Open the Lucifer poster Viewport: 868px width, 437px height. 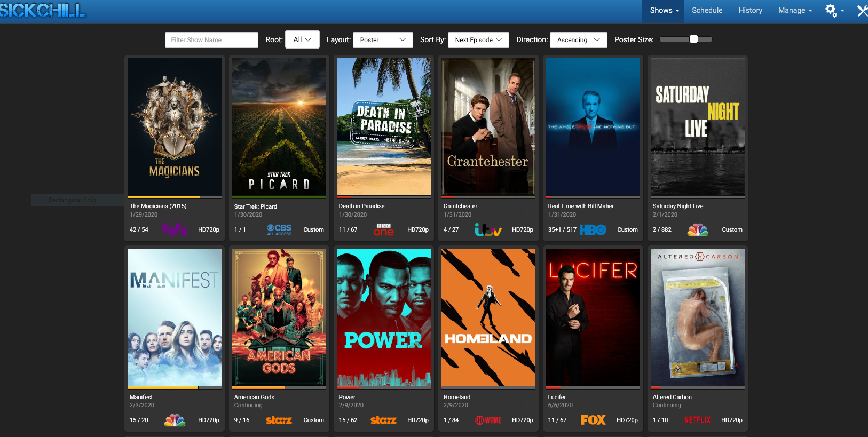tap(593, 317)
